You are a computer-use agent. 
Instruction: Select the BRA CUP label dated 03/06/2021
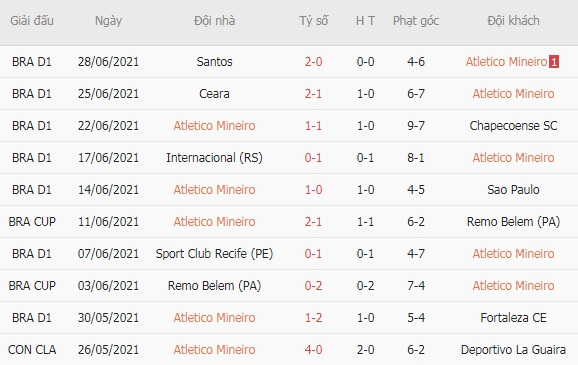[x=32, y=286]
